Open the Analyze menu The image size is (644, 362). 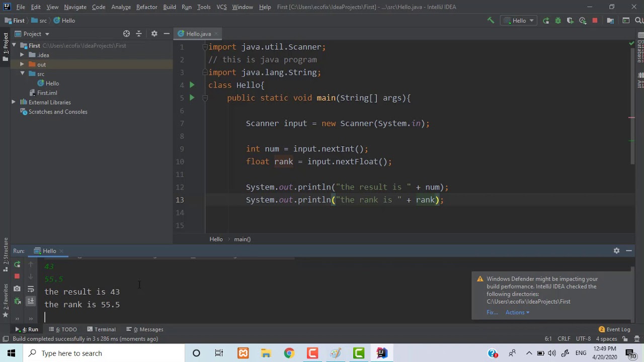pos(121,7)
